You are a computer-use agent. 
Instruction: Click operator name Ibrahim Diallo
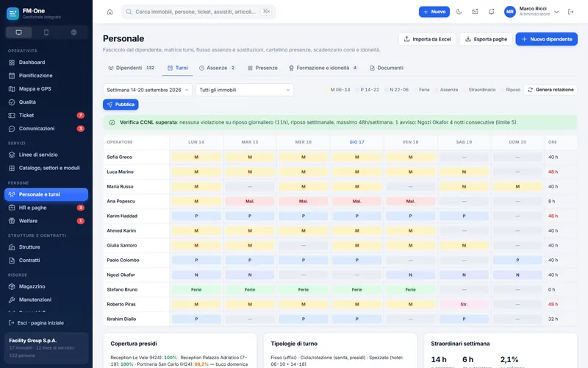[x=121, y=319]
